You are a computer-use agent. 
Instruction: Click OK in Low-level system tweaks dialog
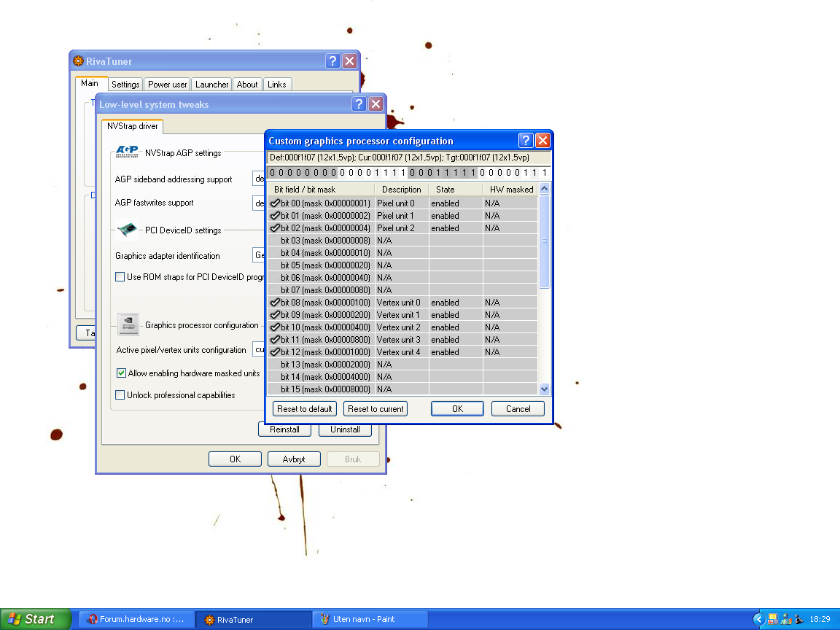(236, 459)
